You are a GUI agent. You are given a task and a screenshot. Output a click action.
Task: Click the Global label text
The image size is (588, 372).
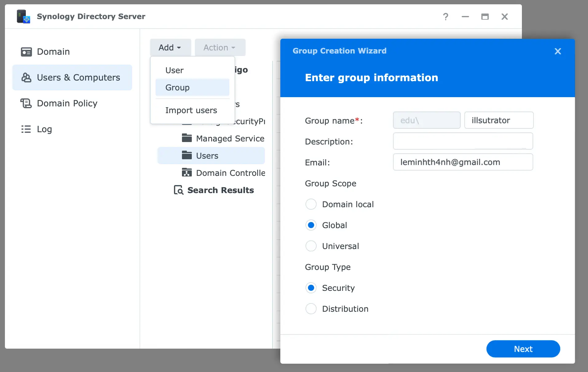334,225
